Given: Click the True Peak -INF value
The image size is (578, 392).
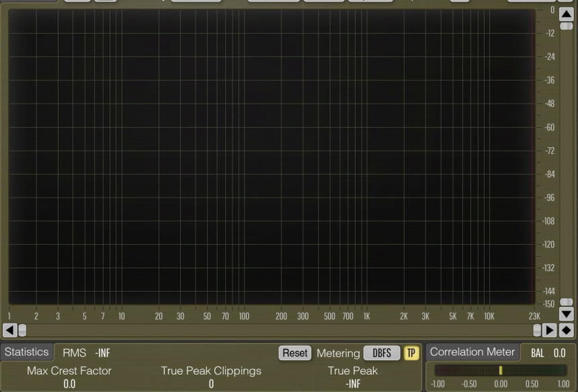Looking at the screenshot, I should (353, 384).
